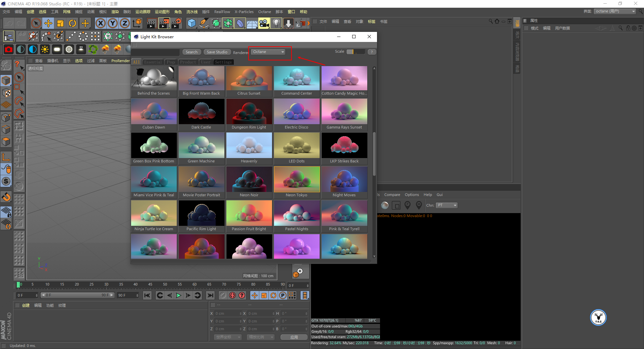The image size is (644, 349).
Task: Switch to Polygons mode in left sidebar
Action: (x=6, y=142)
